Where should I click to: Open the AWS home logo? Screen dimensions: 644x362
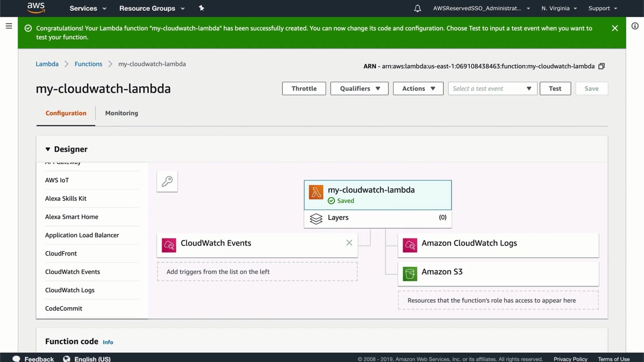pyautogui.click(x=36, y=8)
